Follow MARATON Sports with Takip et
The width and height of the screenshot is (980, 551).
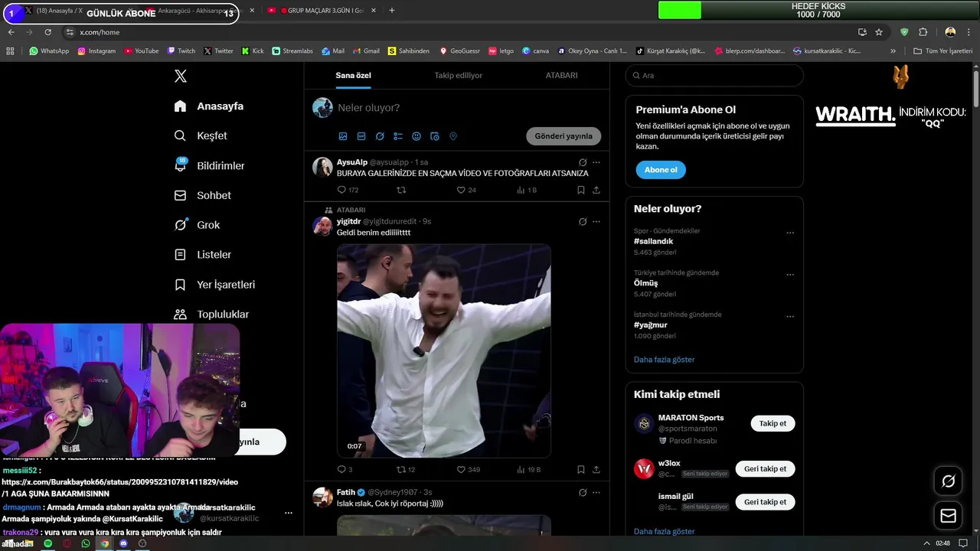(773, 423)
